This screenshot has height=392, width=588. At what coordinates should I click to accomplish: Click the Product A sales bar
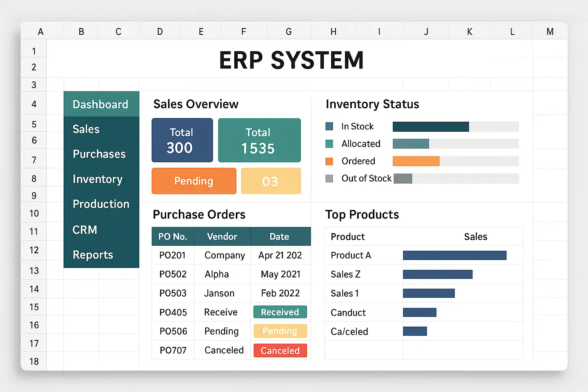[x=454, y=255]
